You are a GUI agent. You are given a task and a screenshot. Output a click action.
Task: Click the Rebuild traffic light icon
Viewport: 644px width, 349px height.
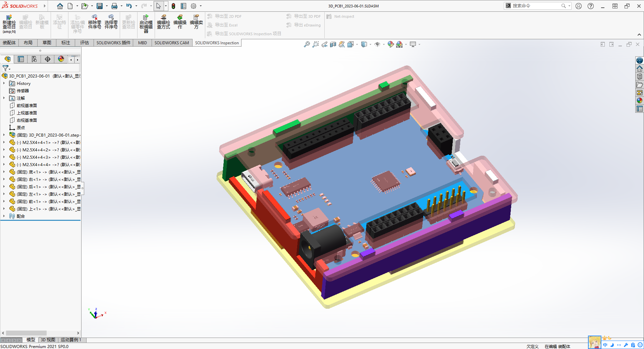pyautogui.click(x=173, y=6)
